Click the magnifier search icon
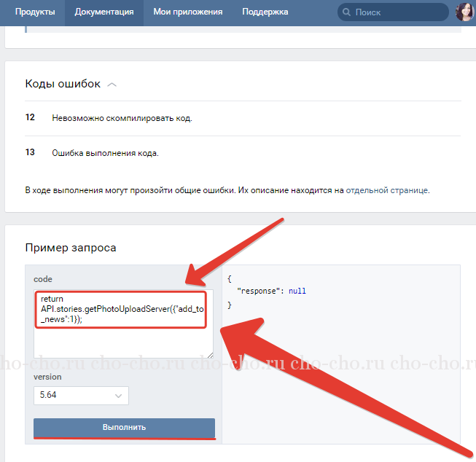The width and height of the screenshot is (476, 462). point(346,12)
